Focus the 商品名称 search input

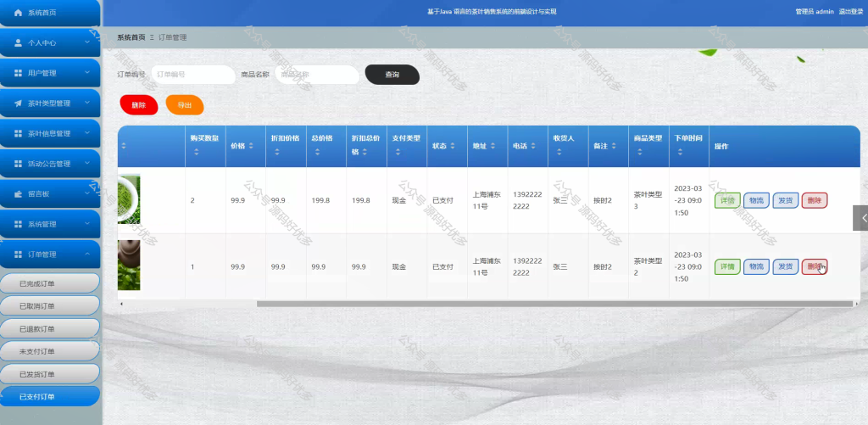[317, 75]
